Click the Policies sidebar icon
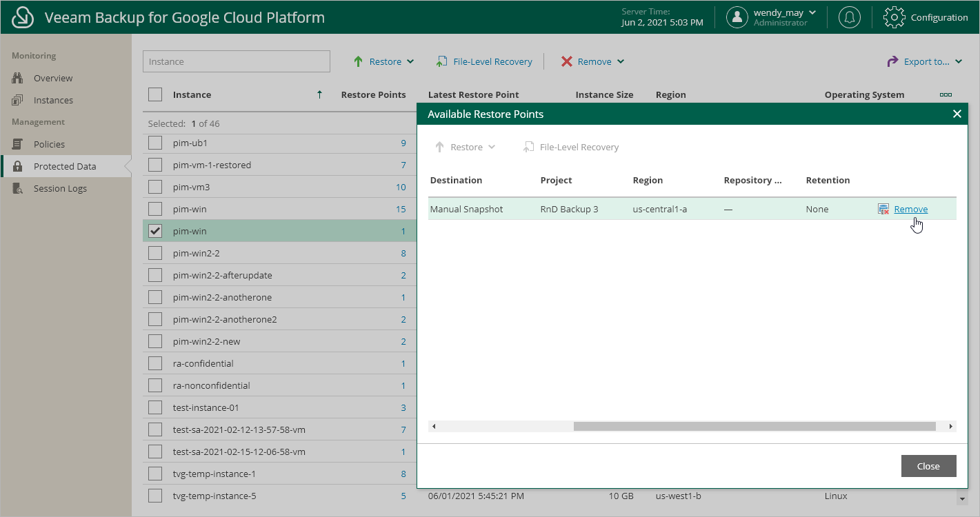The image size is (980, 517). (18, 144)
